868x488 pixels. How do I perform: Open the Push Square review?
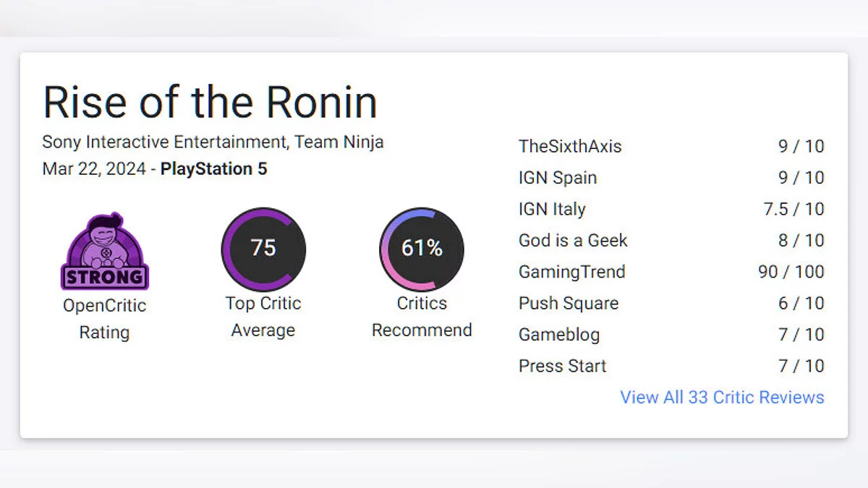pyautogui.click(x=569, y=303)
